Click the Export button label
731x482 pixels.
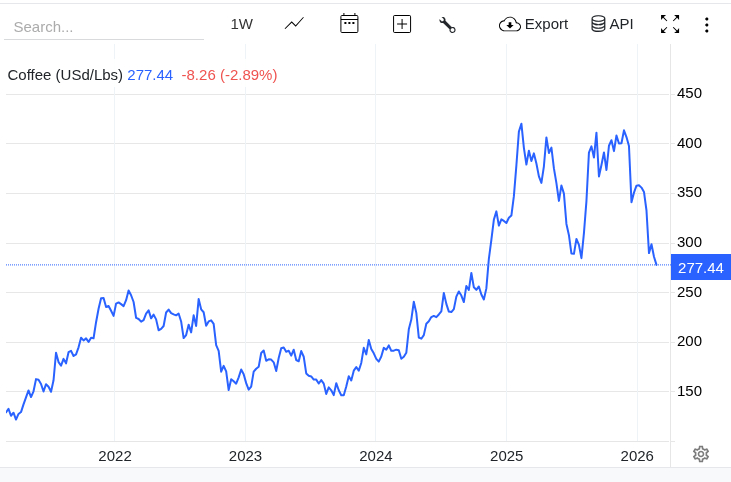546,24
